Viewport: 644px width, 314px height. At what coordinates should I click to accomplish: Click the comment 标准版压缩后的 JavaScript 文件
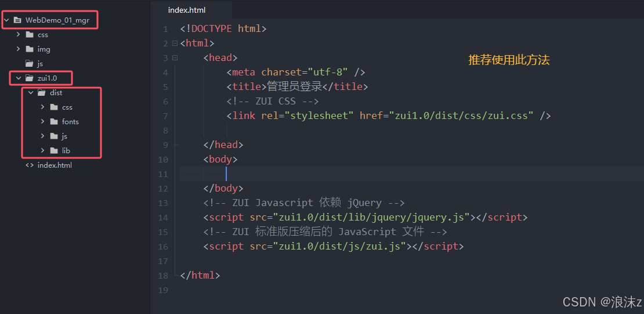pos(325,232)
